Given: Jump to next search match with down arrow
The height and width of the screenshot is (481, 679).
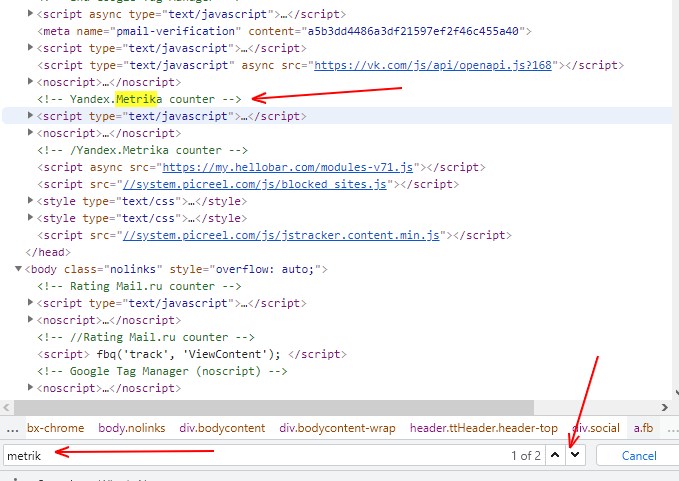Looking at the screenshot, I should [575, 455].
